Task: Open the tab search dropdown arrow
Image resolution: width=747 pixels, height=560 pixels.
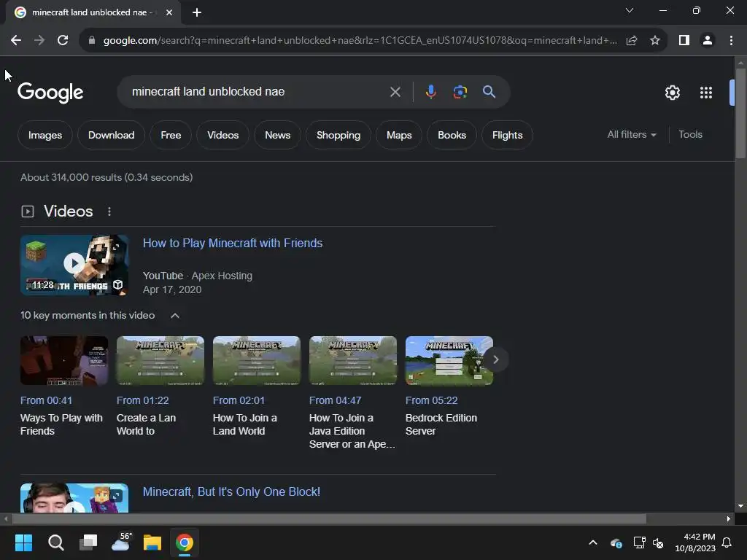Action: (x=630, y=10)
